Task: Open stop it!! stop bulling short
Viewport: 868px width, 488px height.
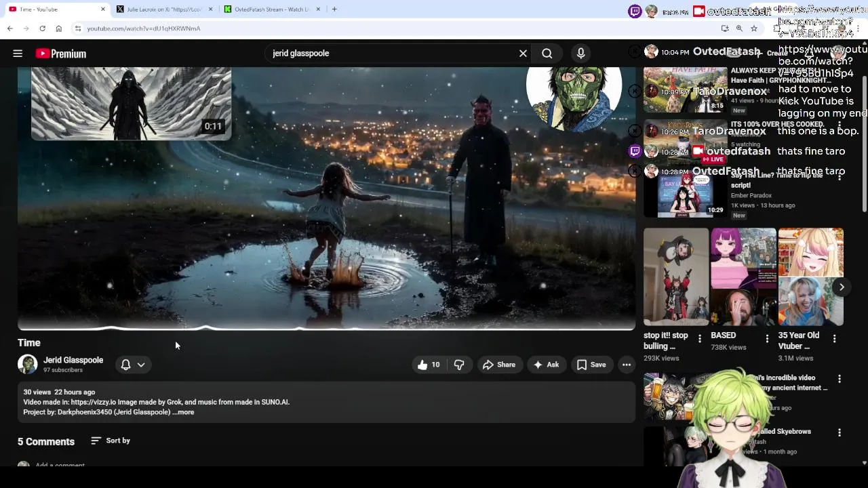Action: click(x=676, y=277)
